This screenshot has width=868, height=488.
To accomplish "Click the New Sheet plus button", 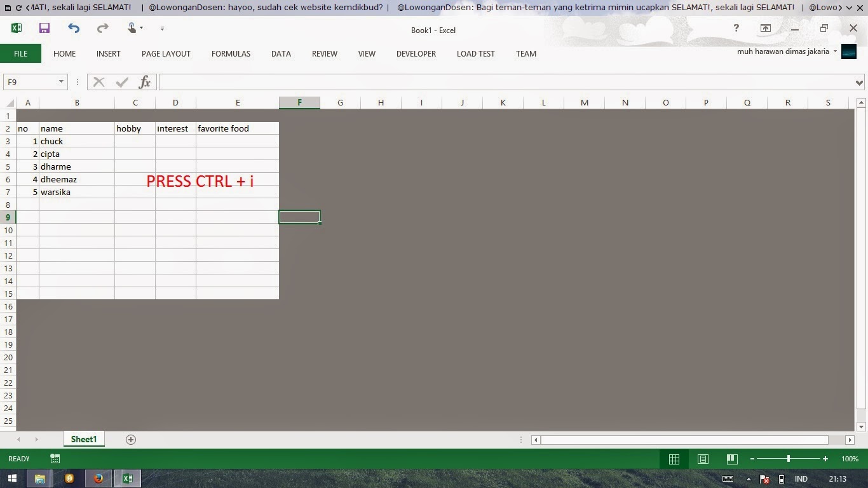I will [130, 439].
